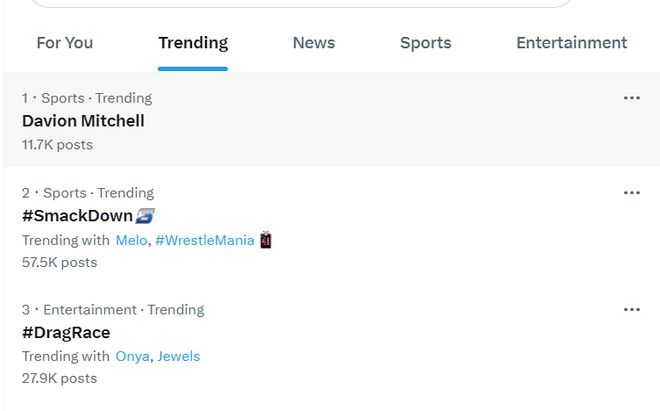The height and width of the screenshot is (411, 660).
Task: Click the Melo related trend link
Action: click(x=131, y=240)
